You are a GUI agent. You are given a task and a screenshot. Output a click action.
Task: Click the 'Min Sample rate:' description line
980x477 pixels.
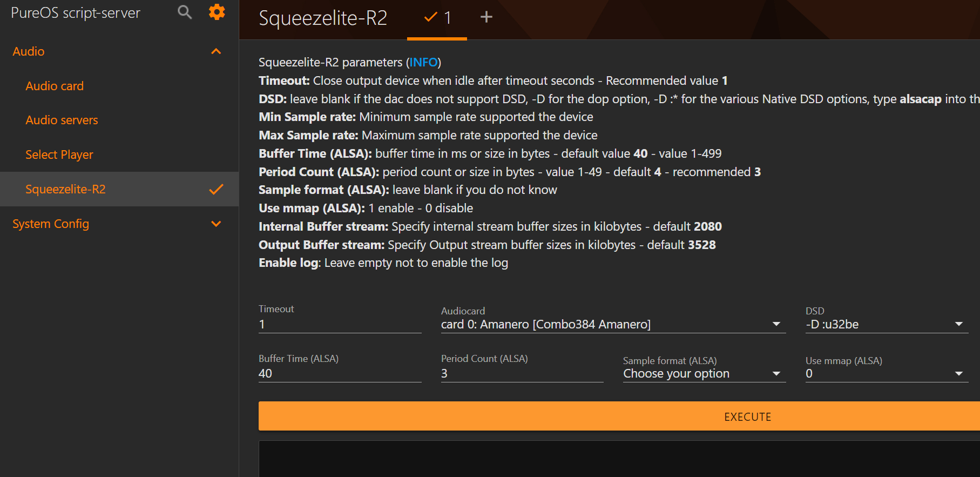425,117
